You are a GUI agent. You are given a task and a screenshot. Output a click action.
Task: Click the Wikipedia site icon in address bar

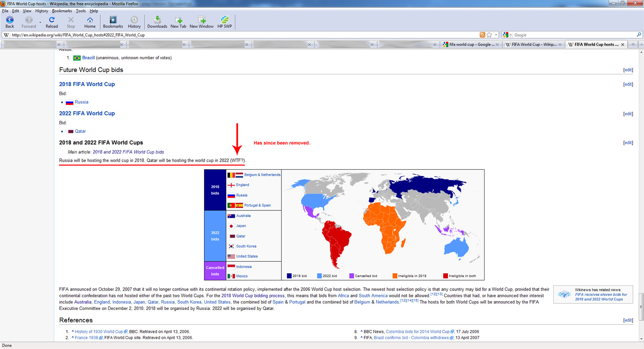point(6,35)
